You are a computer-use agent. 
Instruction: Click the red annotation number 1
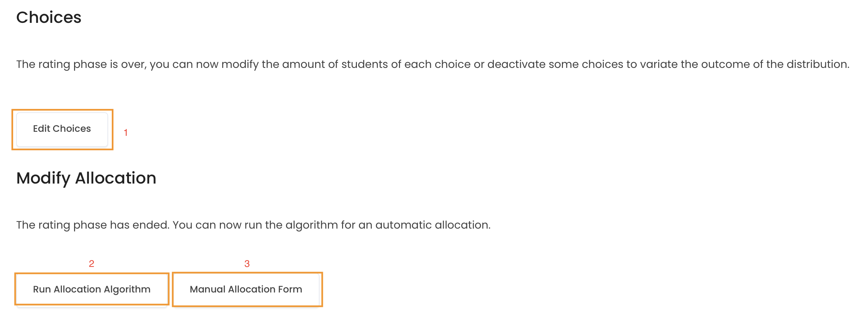pos(126,132)
